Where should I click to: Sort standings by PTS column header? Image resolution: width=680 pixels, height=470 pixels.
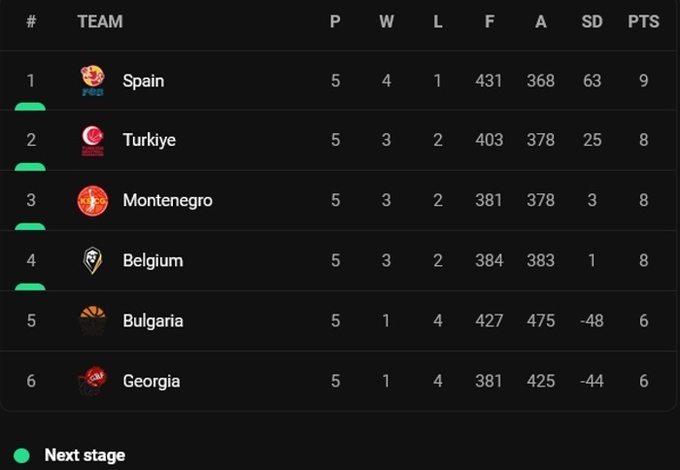pyautogui.click(x=643, y=21)
